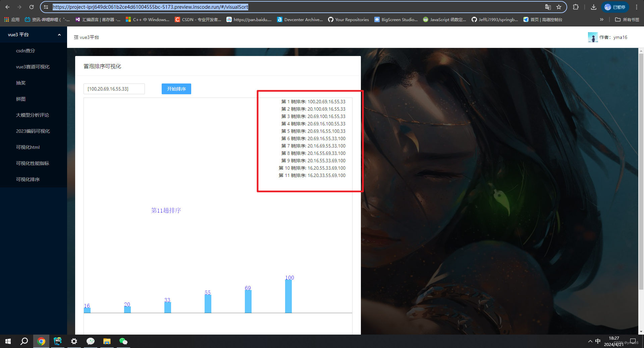Show hidden system tray icons
Image resolution: width=644 pixels, height=348 pixels.
pos(590,341)
